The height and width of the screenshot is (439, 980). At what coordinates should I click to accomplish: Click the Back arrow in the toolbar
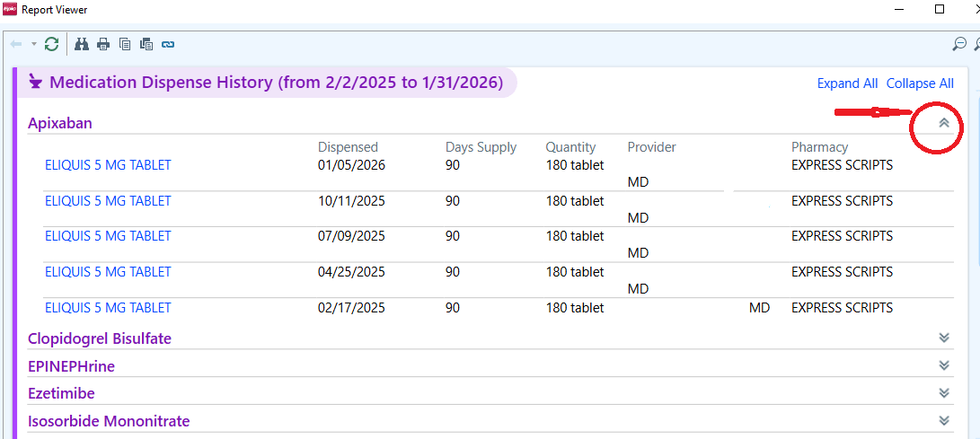click(16, 44)
